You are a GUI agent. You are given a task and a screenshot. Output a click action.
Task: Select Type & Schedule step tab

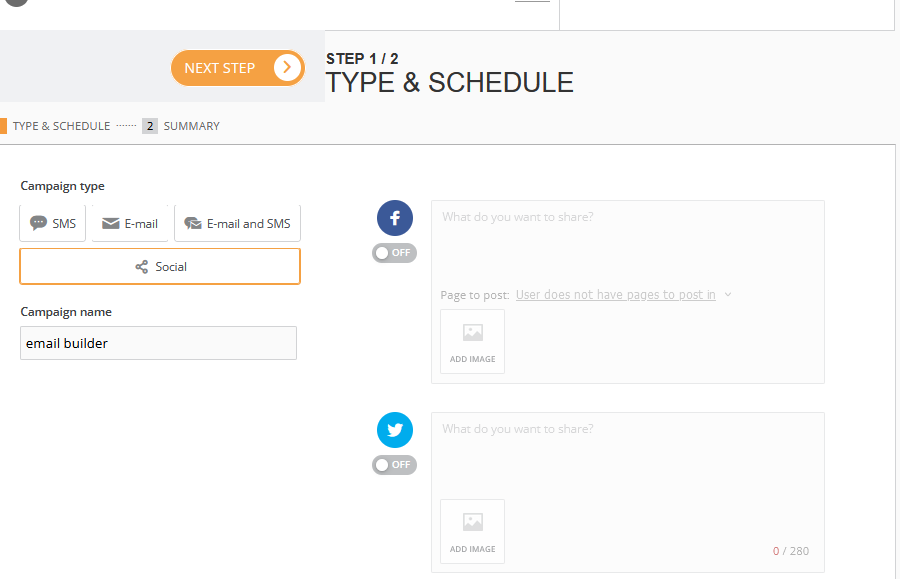pyautogui.click(x=61, y=126)
